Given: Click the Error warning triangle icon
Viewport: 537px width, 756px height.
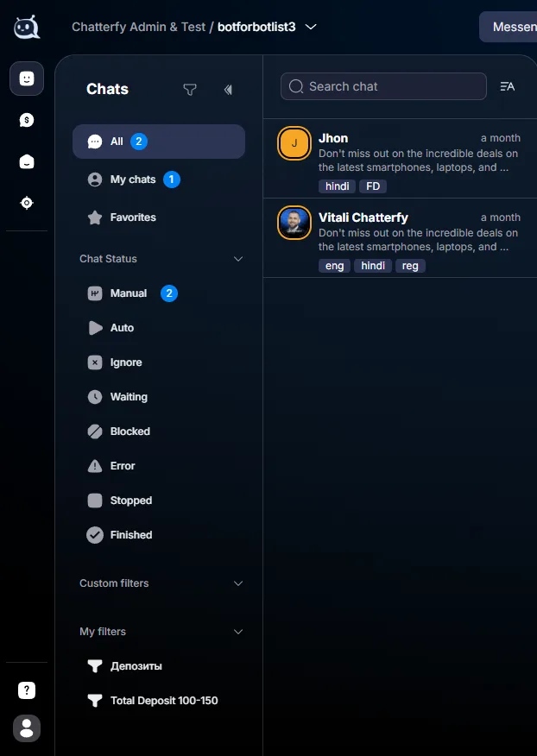Looking at the screenshot, I should [95, 466].
